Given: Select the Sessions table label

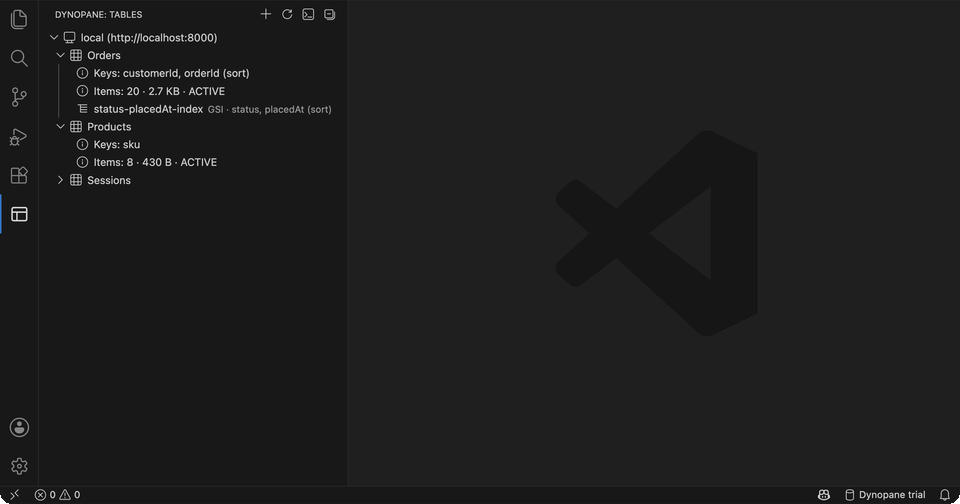Looking at the screenshot, I should point(109,180).
